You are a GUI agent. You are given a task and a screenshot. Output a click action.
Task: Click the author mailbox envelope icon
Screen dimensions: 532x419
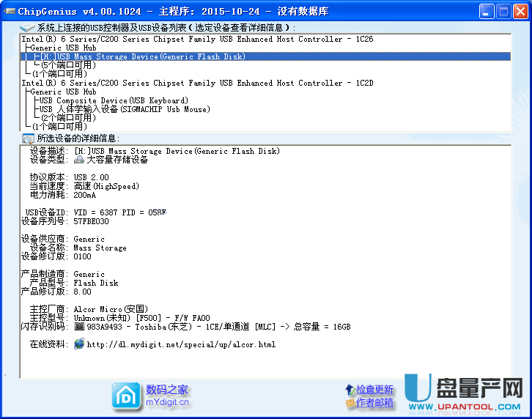click(350, 403)
